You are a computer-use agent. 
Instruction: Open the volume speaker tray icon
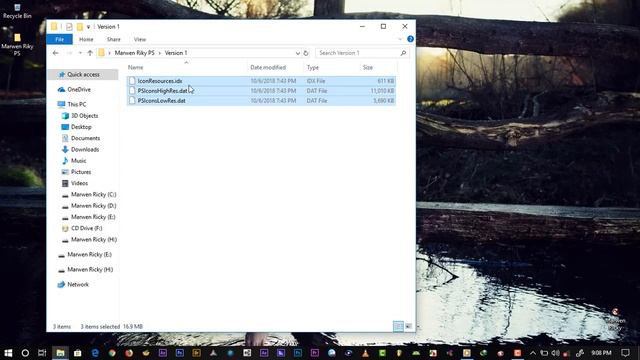click(x=555, y=353)
